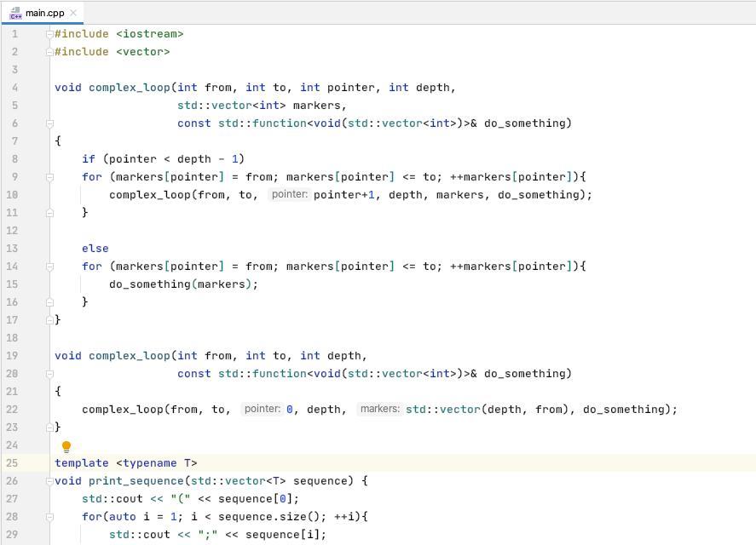Collapse the #include block fold marker on line 1
756x545 pixels.
click(x=49, y=34)
